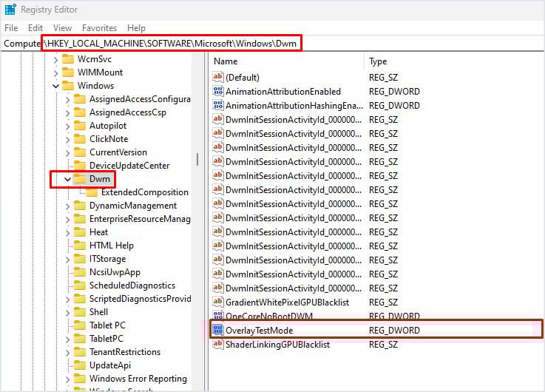This screenshot has height=392, width=545.
Task: Select the AnimationAttributionEnabled DWORD icon
Action: [218, 91]
